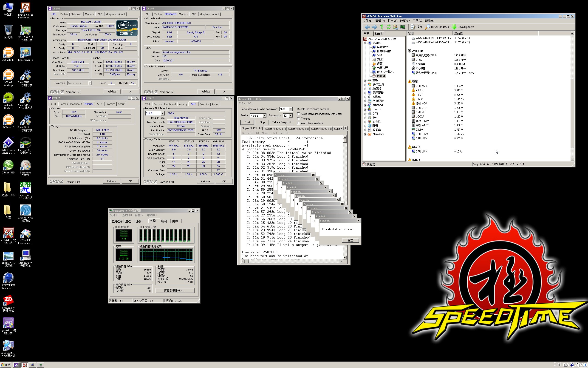Click the AIDA64 back arrow toolbar icon
This screenshot has height=368, width=588.
(x=367, y=27)
